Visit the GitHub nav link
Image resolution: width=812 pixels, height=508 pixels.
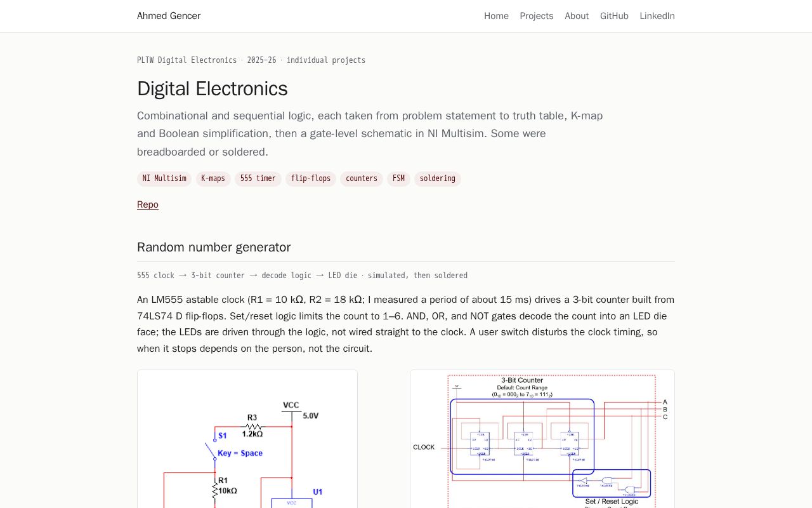tap(614, 16)
